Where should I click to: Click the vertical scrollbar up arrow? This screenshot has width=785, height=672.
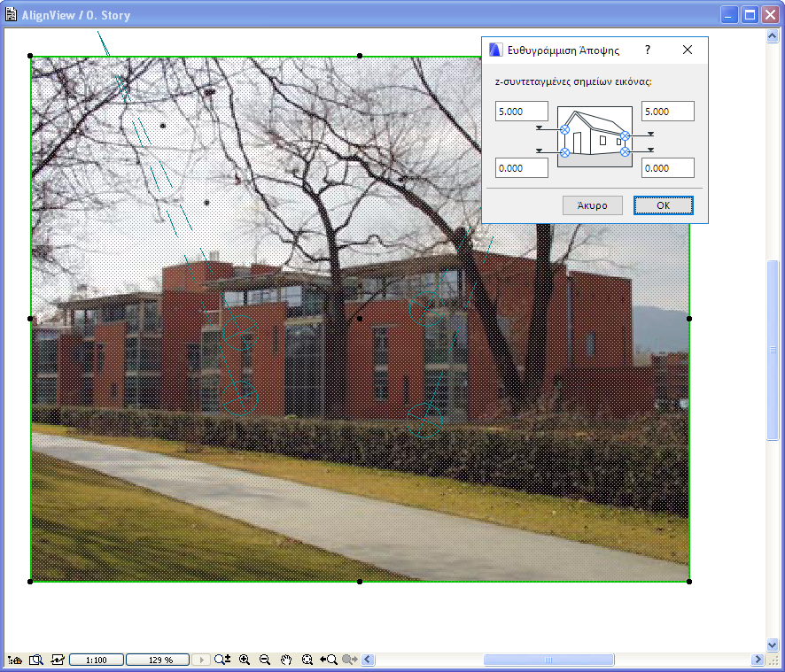click(x=773, y=36)
